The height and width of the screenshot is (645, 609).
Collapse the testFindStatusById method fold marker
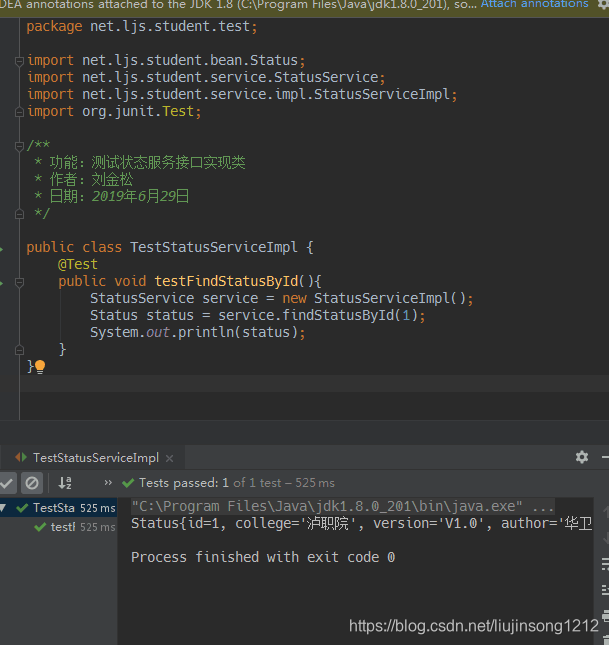[x=19, y=282]
